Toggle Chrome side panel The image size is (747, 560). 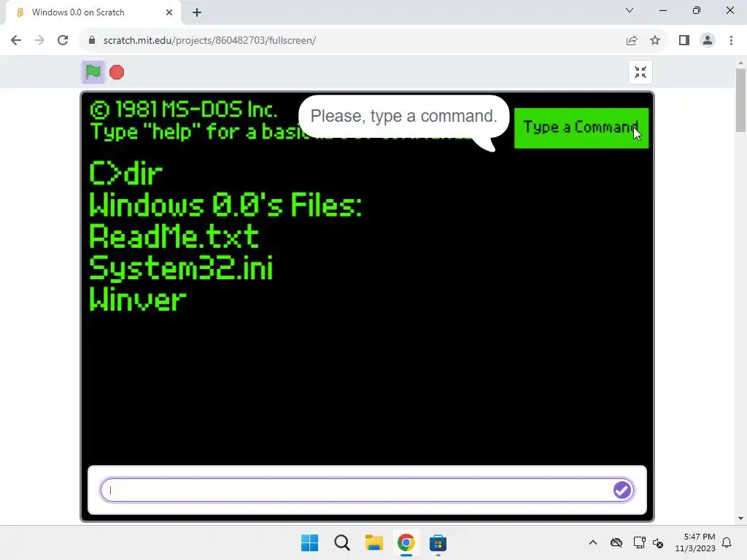click(684, 41)
